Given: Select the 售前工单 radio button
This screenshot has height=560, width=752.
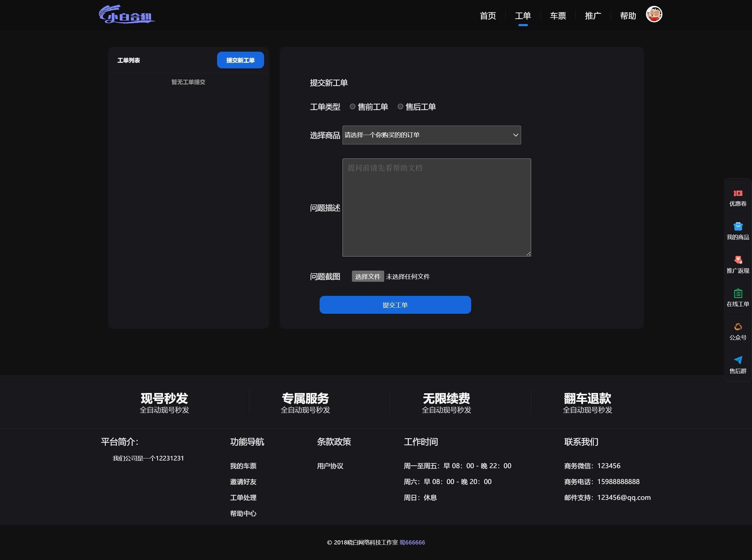Looking at the screenshot, I should (x=352, y=107).
